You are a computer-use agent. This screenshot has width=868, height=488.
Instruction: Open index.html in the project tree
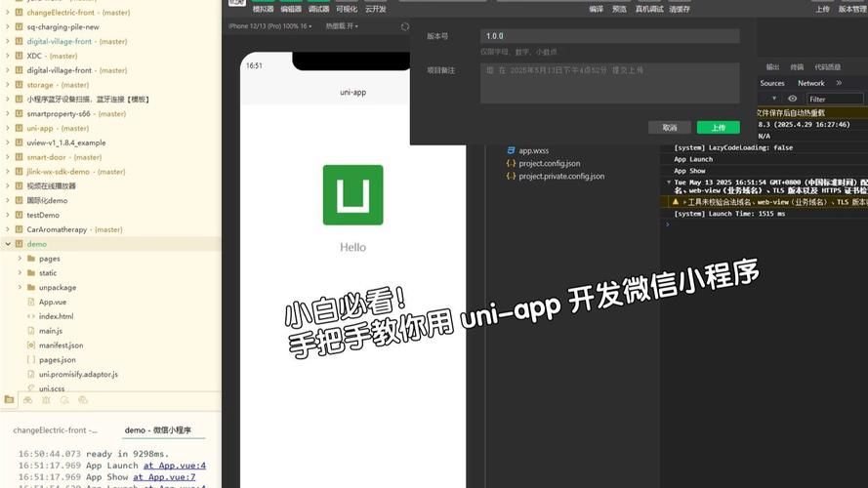coord(56,316)
